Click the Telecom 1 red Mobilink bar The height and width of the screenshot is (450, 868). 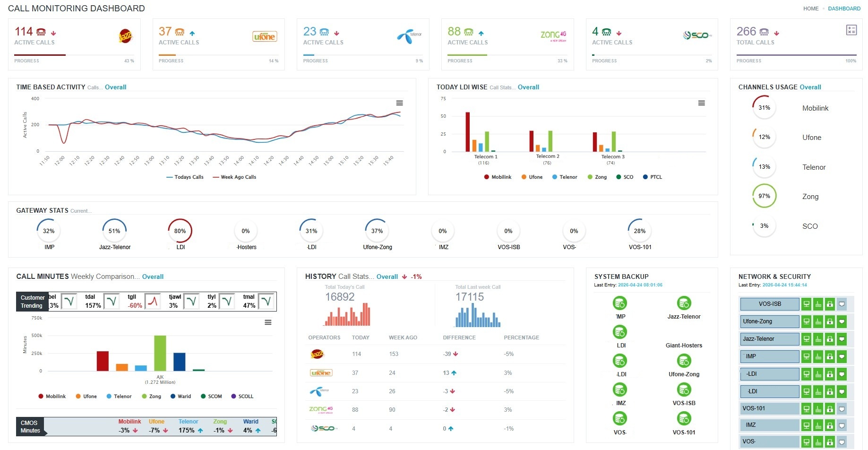(x=468, y=132)
